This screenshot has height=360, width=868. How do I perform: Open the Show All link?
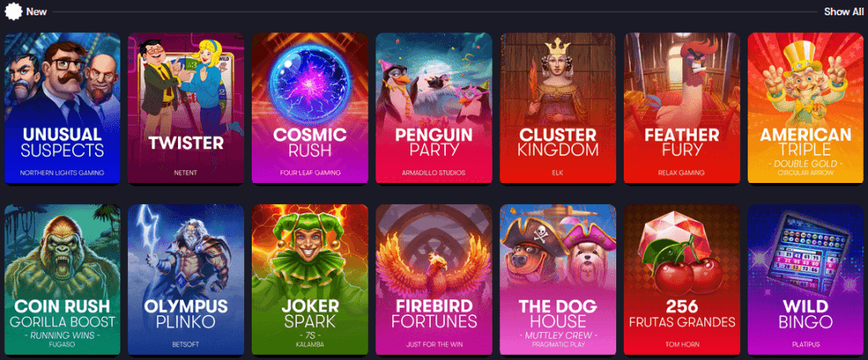[843, 12]
